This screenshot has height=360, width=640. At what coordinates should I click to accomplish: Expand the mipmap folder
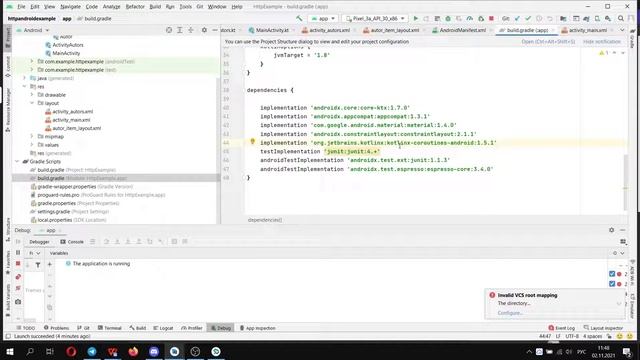tap(32, 136)
